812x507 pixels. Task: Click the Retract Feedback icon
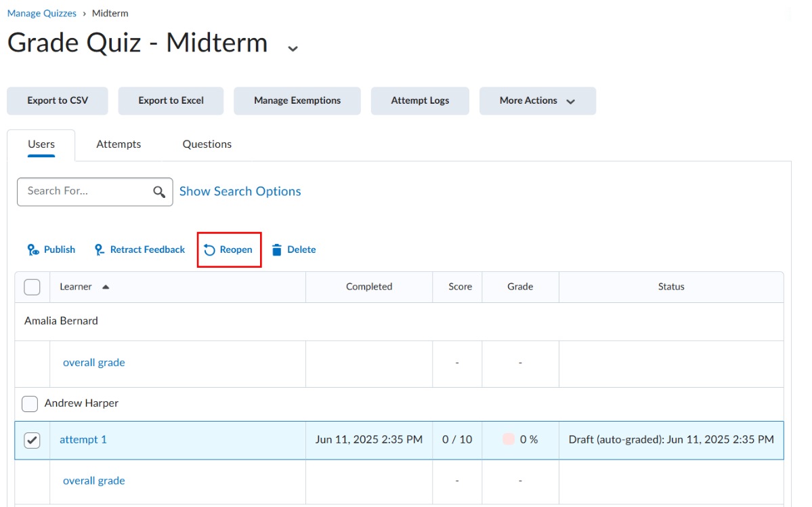[100, 250]
